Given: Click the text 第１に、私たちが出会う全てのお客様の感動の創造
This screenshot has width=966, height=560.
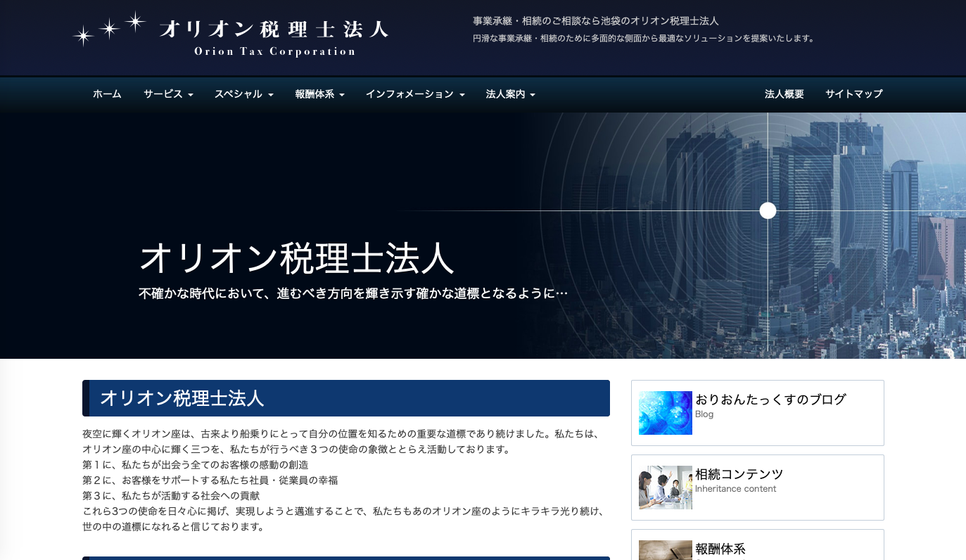Looking at the screenshot, I should pyautogui.click(x=196, y=465).
